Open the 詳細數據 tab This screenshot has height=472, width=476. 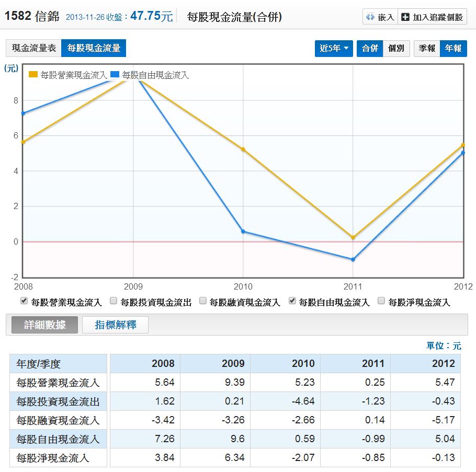click(45, 325)
